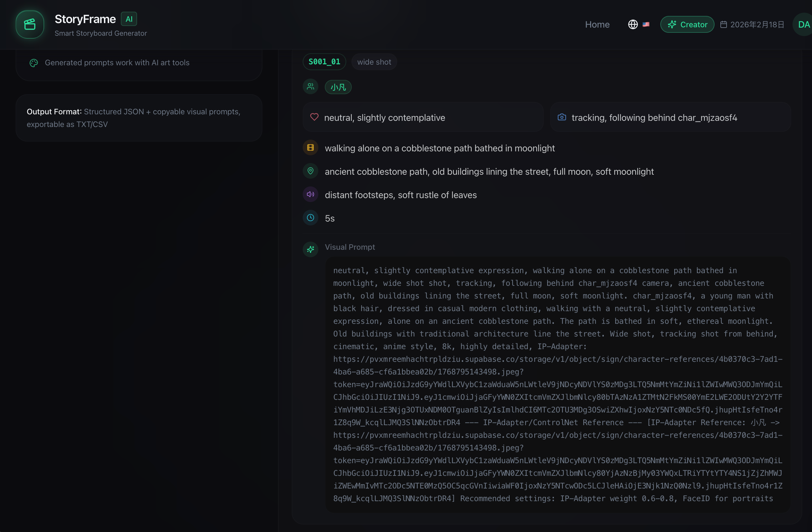Click the neutral, slightly contemplative emotion field
Image resolution: width=812 pixels, height=532 pixels.
pyautogui.click(x=384, y=117)
